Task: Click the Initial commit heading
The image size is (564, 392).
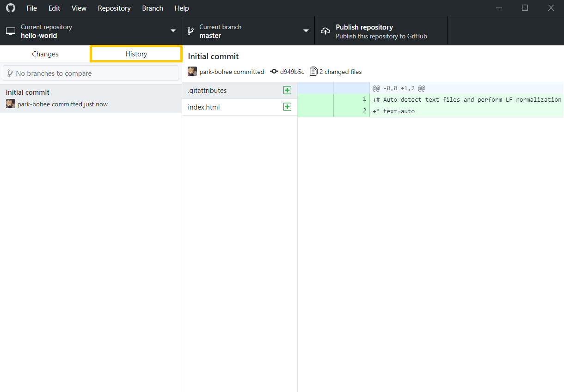Action: [213, 56]
